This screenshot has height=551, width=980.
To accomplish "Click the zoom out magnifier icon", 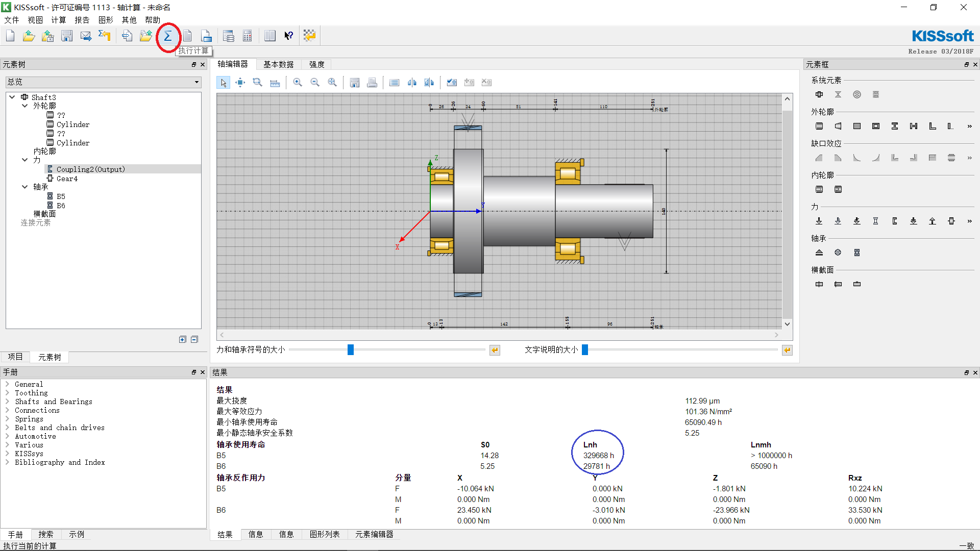I will (315, 83).
